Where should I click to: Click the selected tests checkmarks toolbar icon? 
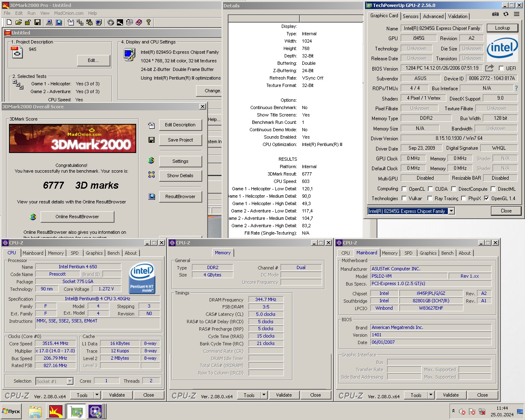click(x=80, y=22)
